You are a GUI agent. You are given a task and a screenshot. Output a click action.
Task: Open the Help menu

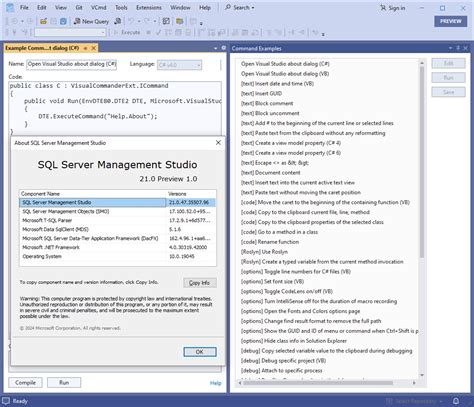205,7
